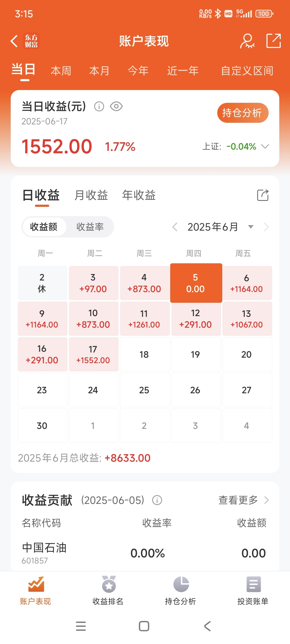
Task: Switch calendar display to 收益率
Action: tap(90, 227)
